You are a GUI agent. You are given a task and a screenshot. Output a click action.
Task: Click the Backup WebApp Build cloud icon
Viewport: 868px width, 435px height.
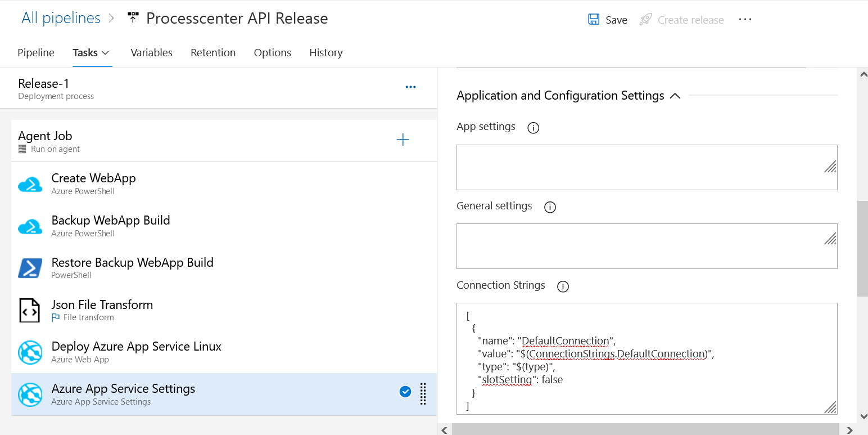[30, 226]
